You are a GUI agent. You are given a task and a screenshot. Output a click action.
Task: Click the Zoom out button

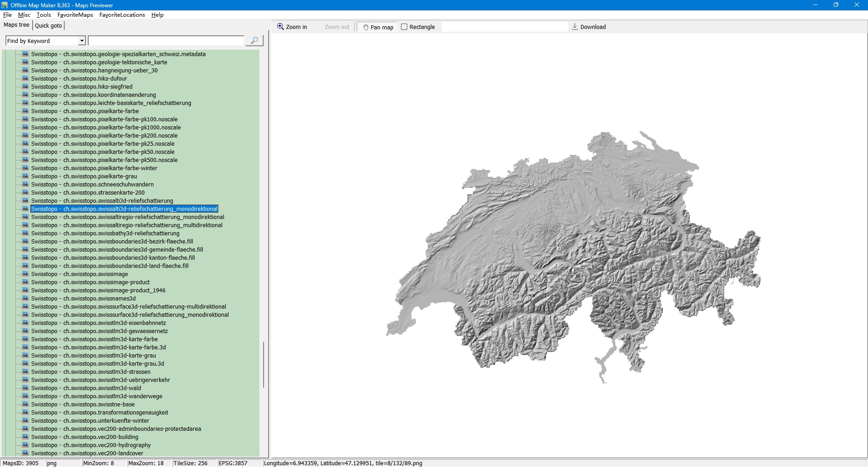coord(337,27)
